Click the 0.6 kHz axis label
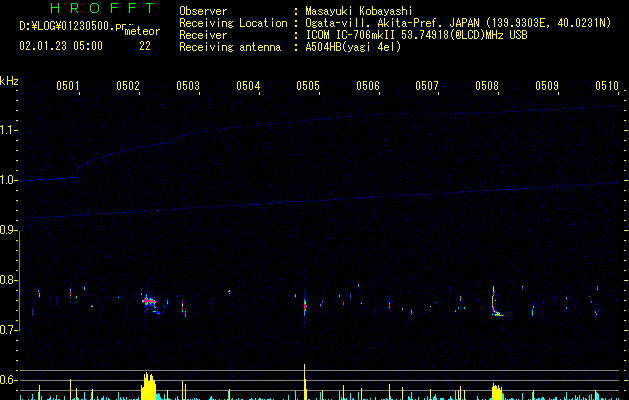 point(8,380)
